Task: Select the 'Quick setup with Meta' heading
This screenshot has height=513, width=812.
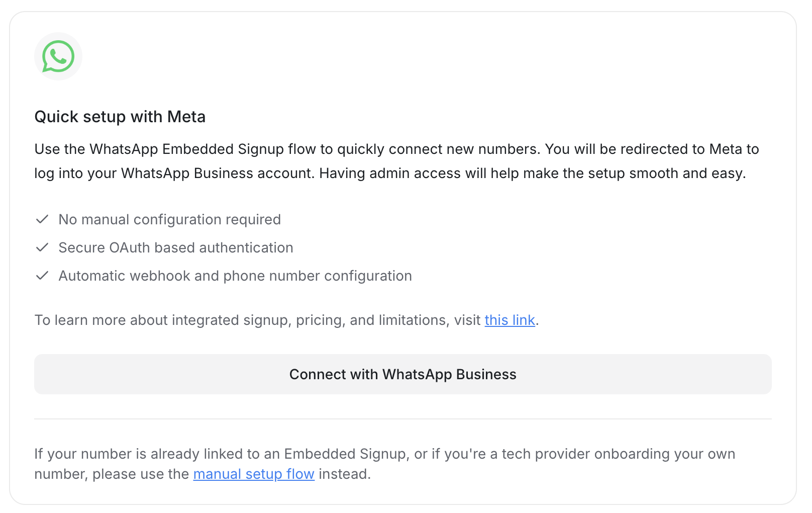Action: click(120, 117)
